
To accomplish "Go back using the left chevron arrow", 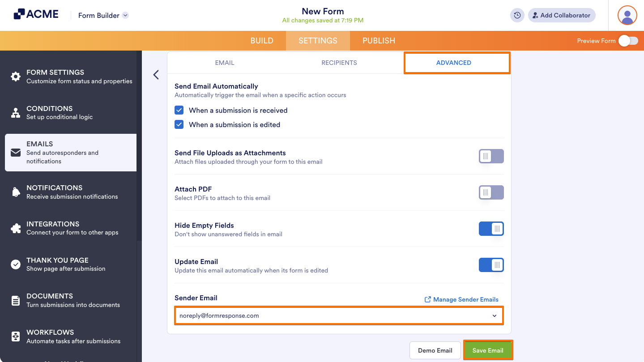I will pos(156,75).
